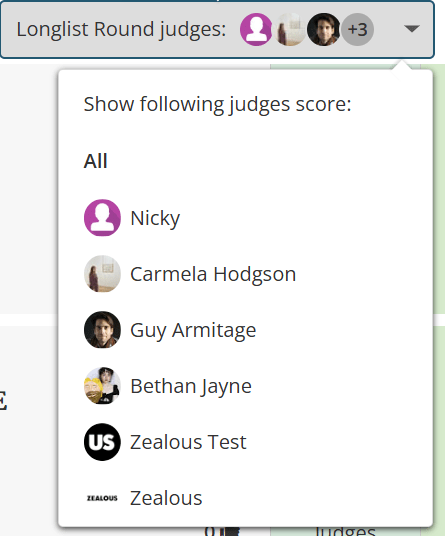Click Nicky's purple avatar icon in list
This screenshot has height=536, width=445.
pos(102,218)
